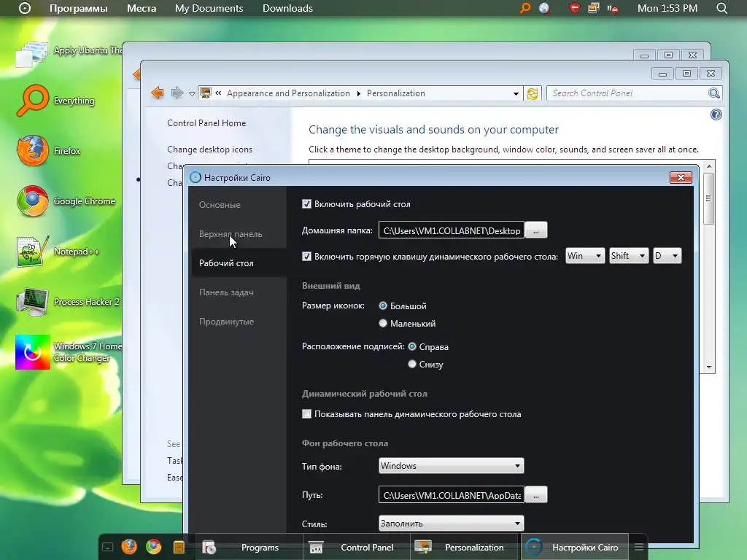
Task: Open Notepad++ desktop icon
Action: pos(32,252)
